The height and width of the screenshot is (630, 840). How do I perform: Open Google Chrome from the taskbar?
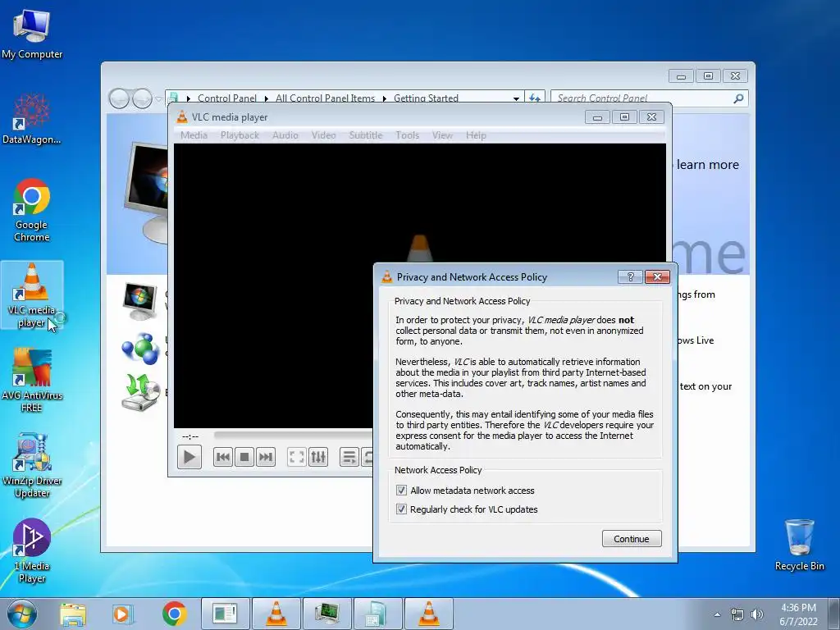point(174,614)
